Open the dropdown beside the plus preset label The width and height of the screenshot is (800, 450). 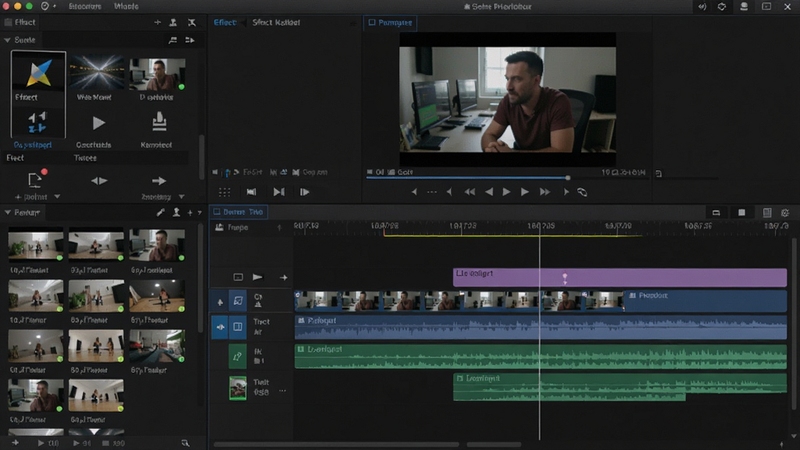57,196
